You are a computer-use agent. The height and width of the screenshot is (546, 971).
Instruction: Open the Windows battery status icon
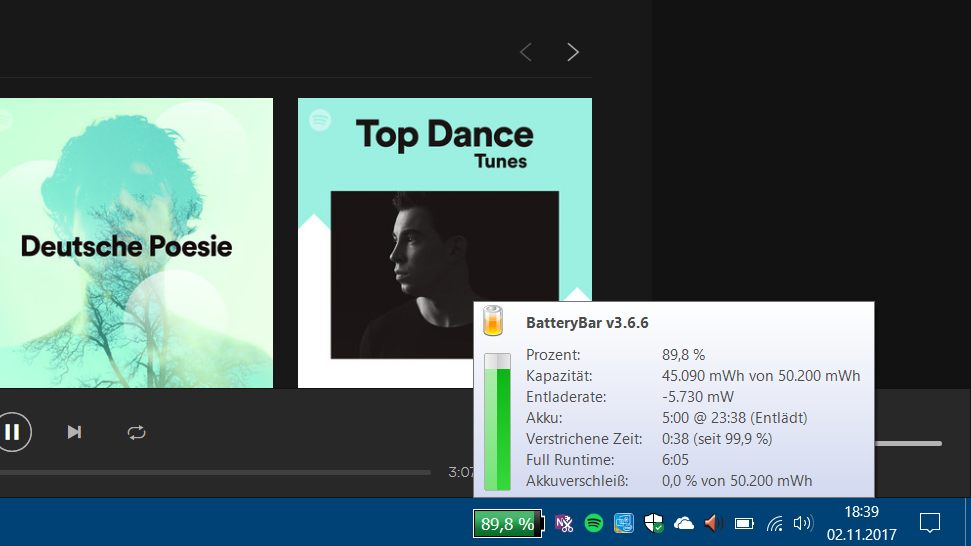click(744, 524)
